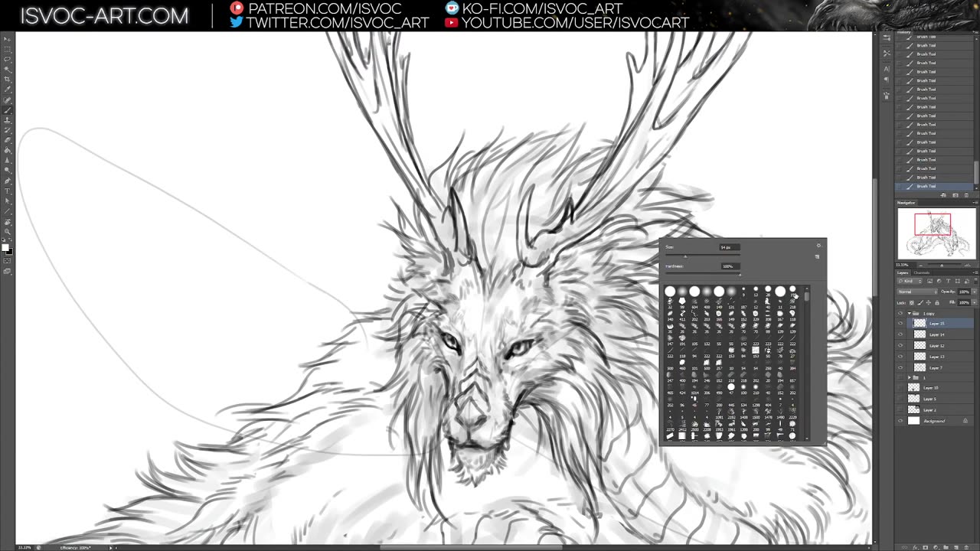
Task: Open status bar info arrow menu
Action: click(x=111, y=547)
